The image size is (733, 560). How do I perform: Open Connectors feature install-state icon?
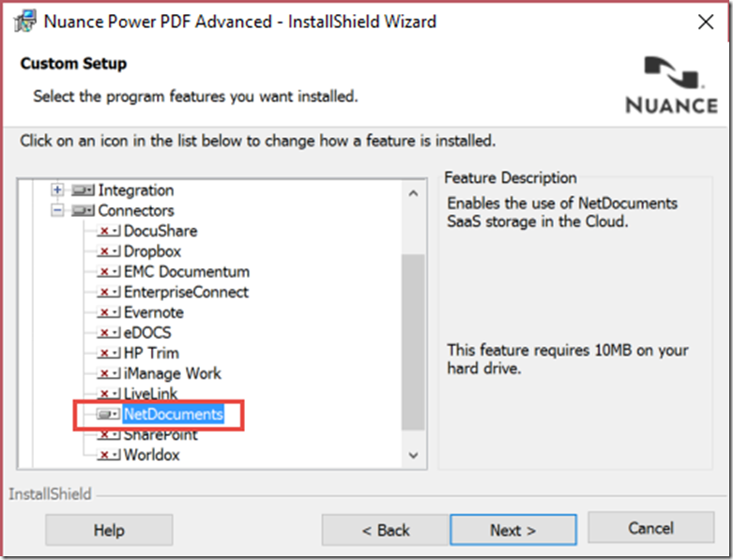[83, 211]
